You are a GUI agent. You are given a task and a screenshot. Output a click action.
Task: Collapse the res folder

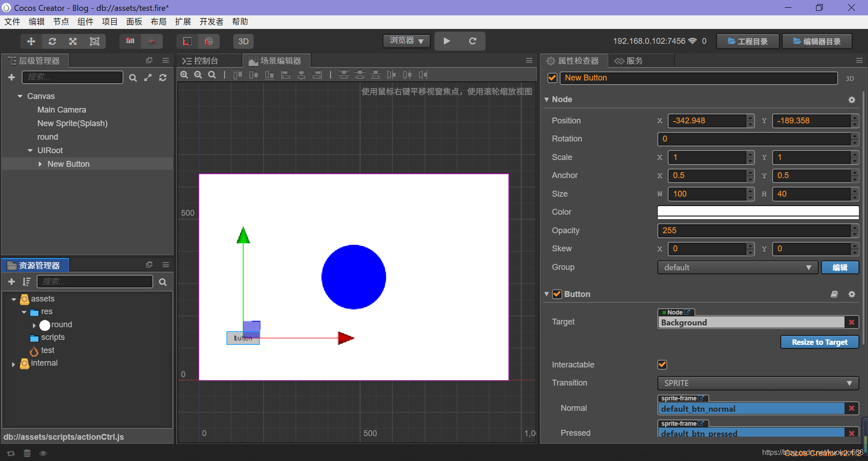[x=24, y=312]
